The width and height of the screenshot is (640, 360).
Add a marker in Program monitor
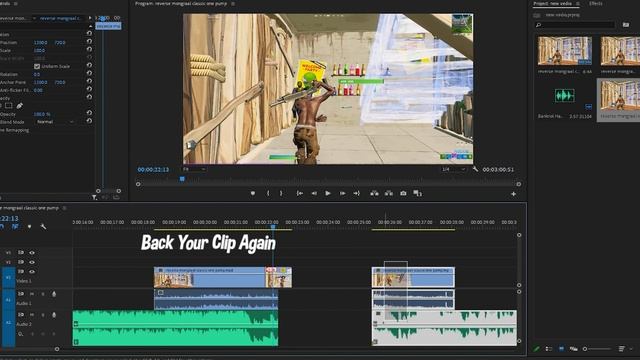click(x=253, y=193)
